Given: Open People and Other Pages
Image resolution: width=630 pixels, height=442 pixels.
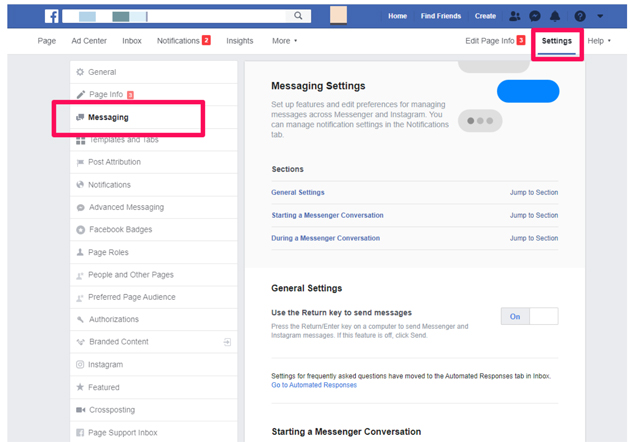Looking at the screenshot, I should (154, 275).
